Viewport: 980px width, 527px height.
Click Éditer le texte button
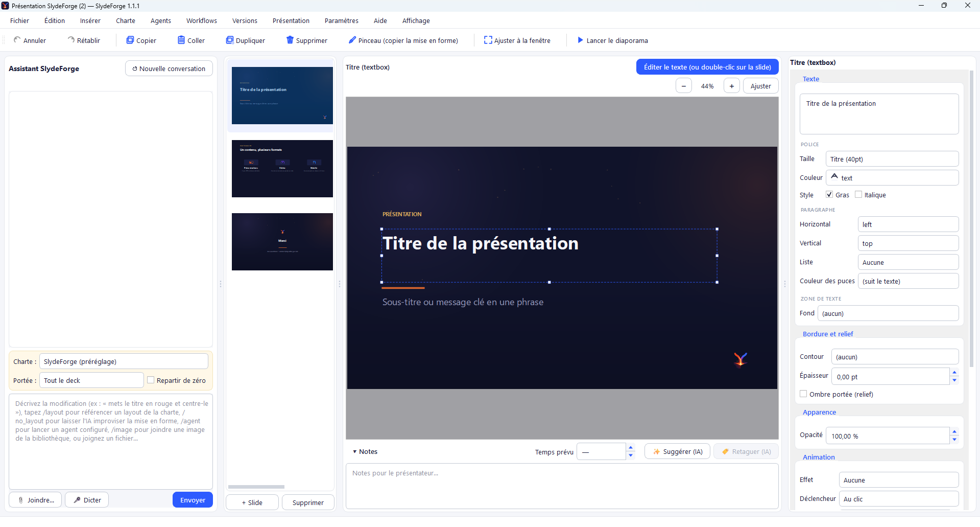(x=707, y=67)
